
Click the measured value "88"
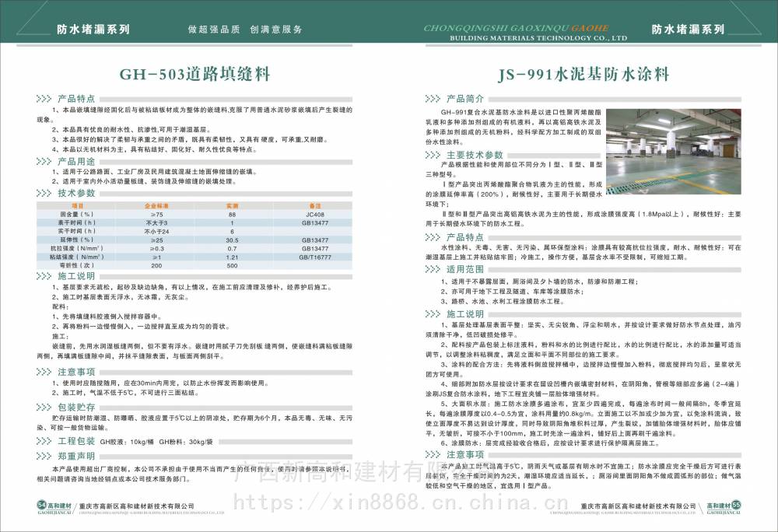coord(232,215)
